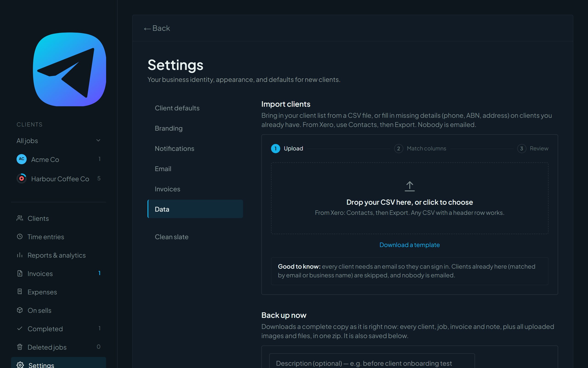The image size is (588, 368).
Task: Click the AC avatar for Acme Co
Action: [22, 159]
